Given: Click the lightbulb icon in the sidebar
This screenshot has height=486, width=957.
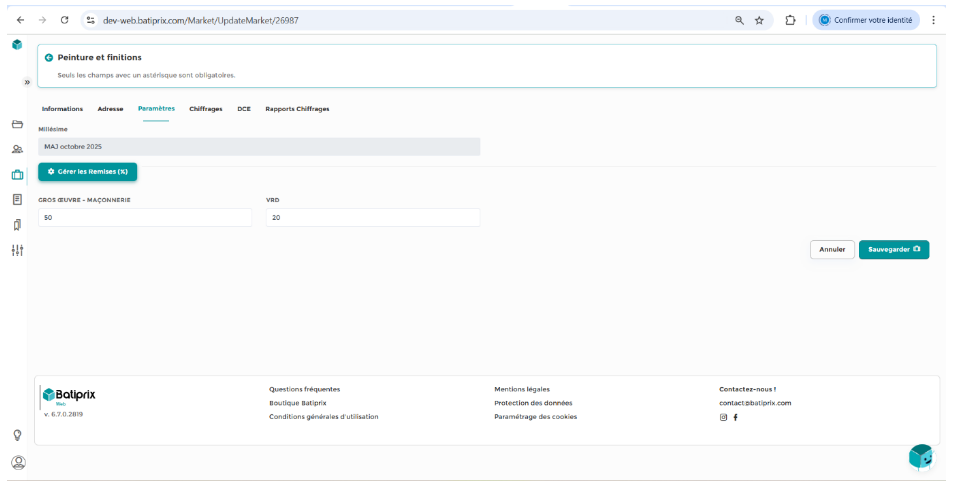Looking at the screenshot, I should pos(17,435).
